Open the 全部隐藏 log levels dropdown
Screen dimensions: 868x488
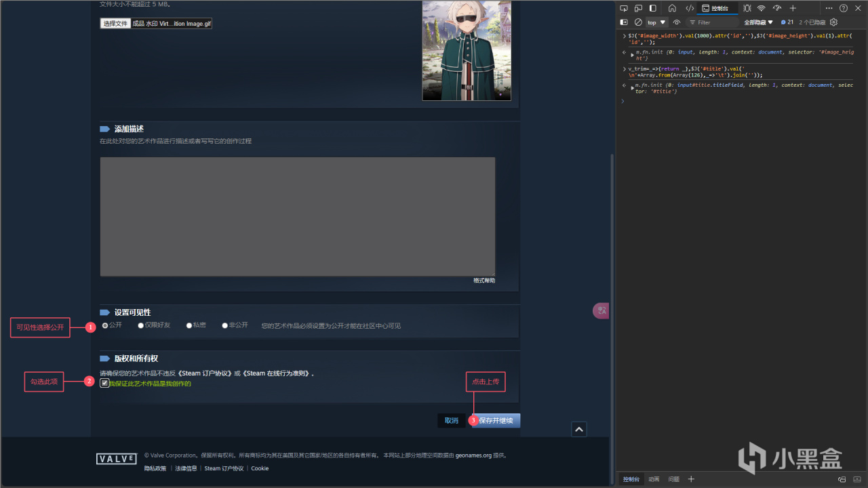tap(758, 22)
